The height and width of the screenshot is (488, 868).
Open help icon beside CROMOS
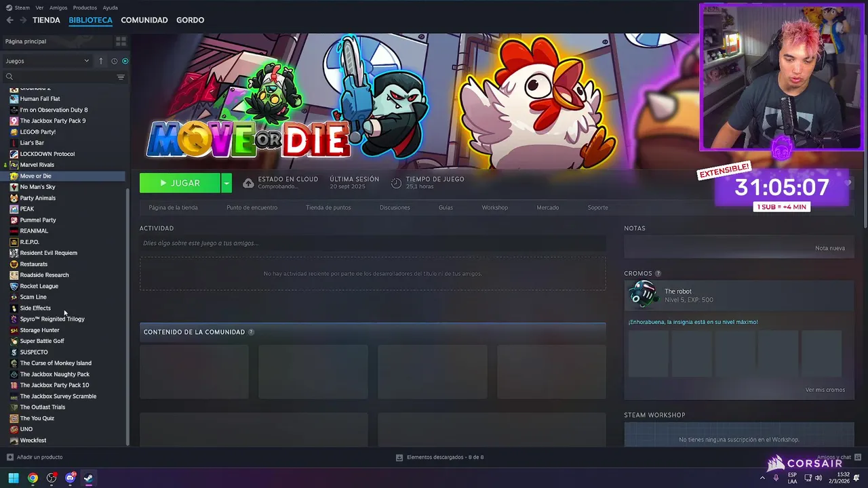pyautogui.click(x=658, y=274)
